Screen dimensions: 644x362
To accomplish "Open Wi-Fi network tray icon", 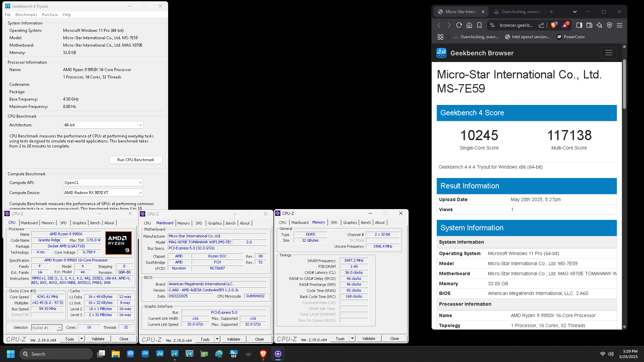I will [603, 354].
